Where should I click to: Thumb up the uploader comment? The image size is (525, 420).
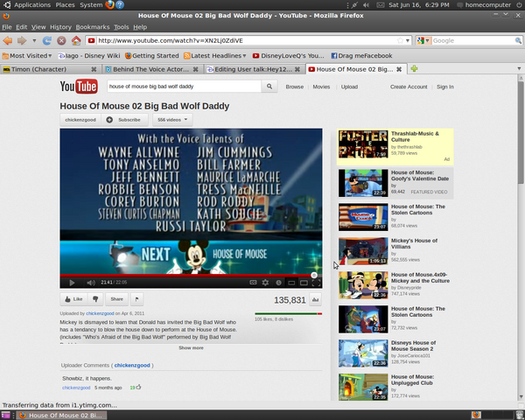click(138, 387)
